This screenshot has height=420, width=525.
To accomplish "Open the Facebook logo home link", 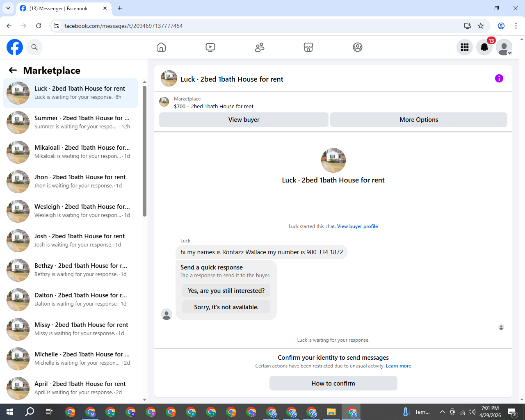I will [15, 47].
